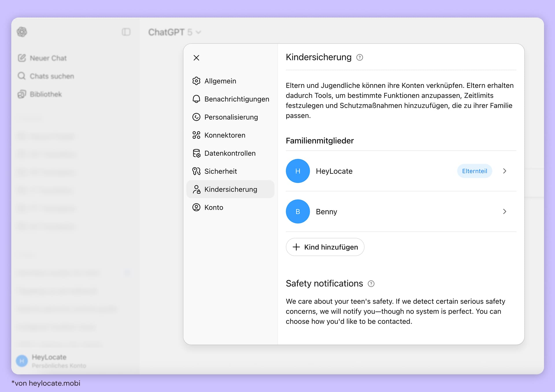Open the Konto tab
The width and height of the screenshot is (555, 392).
(230, 207)
